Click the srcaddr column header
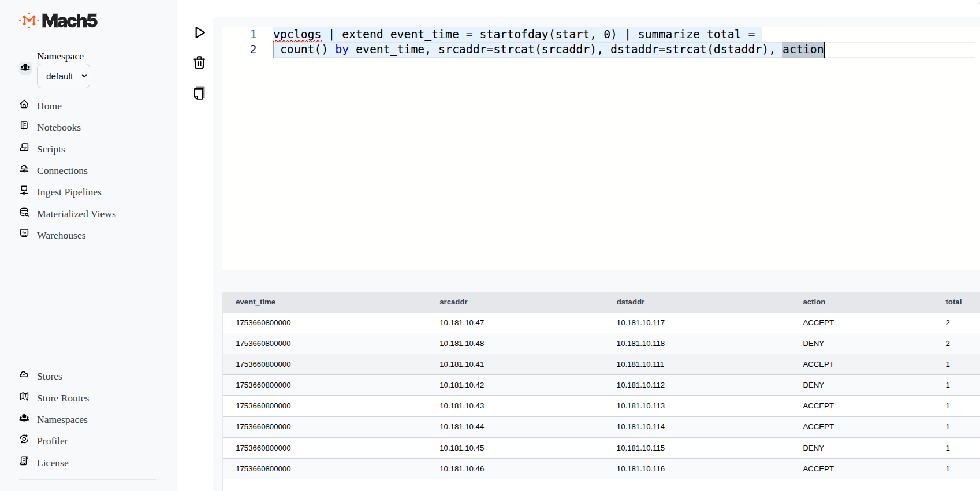 pyautogui.click(x=453, y=302)
